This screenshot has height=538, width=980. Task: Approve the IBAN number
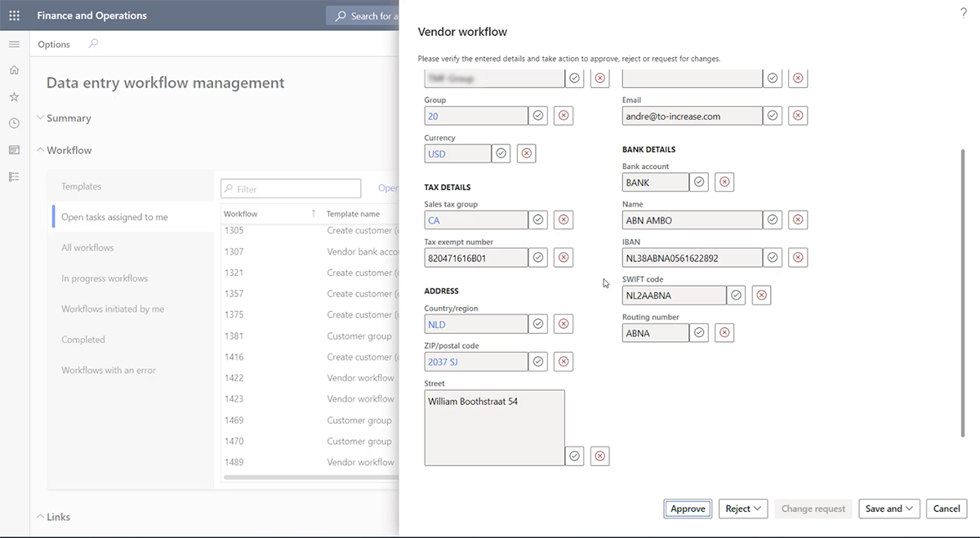pyautogui.click(x=773, y=257)
